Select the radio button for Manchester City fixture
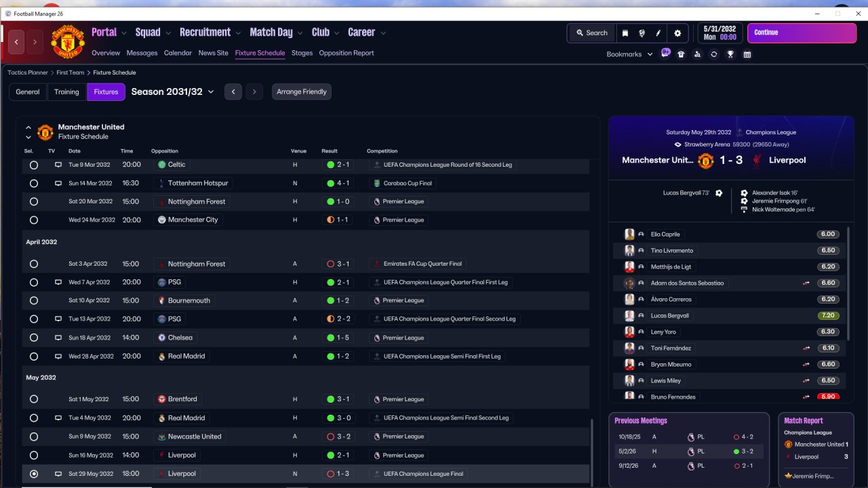868x488 pixels. tap(34, 220)
